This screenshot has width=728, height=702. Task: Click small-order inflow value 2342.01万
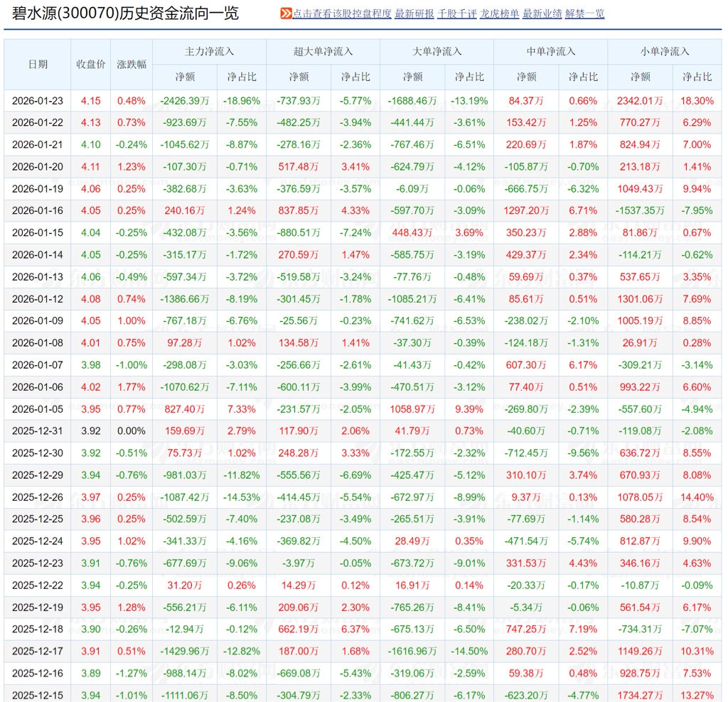click(x=641, y=101)
